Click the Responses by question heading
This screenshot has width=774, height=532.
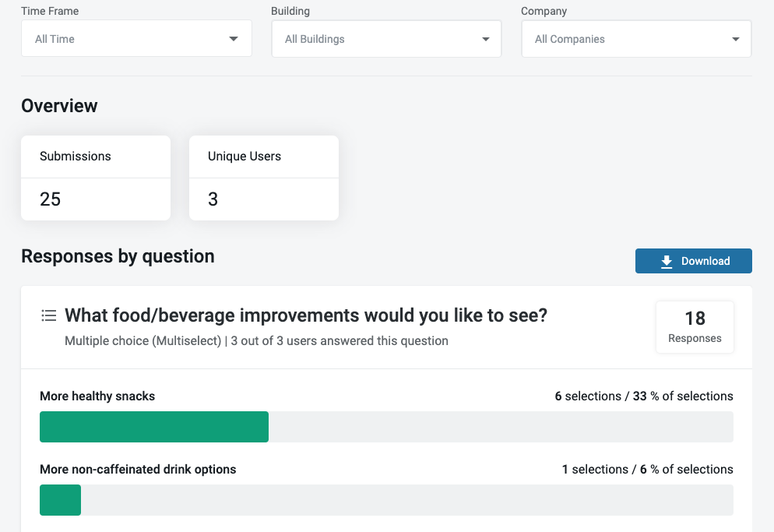pyautogui.click(x=118, y=256)
